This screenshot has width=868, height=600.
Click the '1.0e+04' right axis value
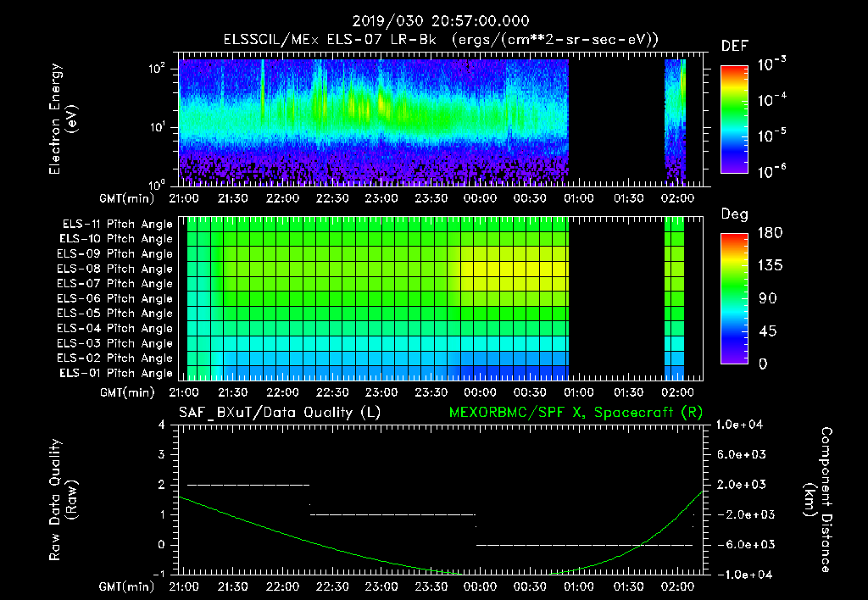click(x=739, y=425)
